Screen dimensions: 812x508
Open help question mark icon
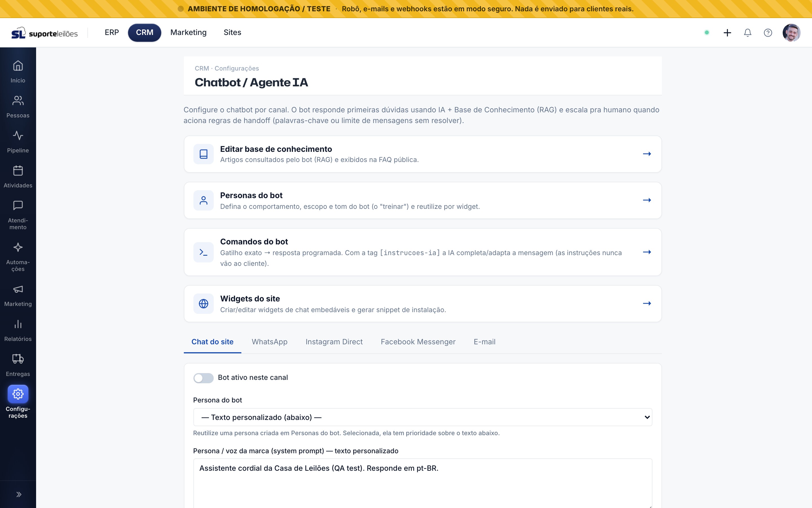point(768,32)
